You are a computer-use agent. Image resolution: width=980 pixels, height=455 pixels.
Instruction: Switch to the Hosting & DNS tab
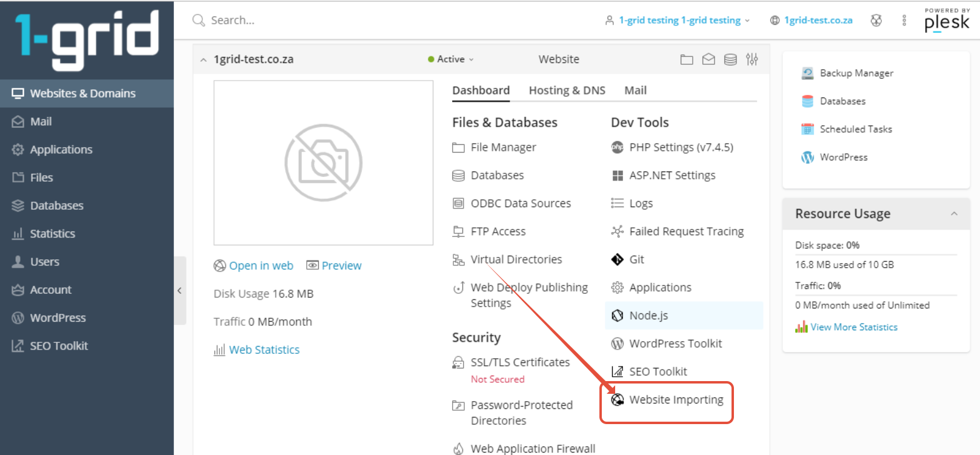567,90
